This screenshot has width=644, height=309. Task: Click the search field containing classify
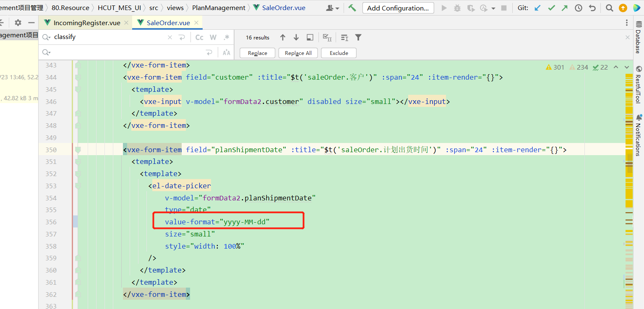pos(108,37)
